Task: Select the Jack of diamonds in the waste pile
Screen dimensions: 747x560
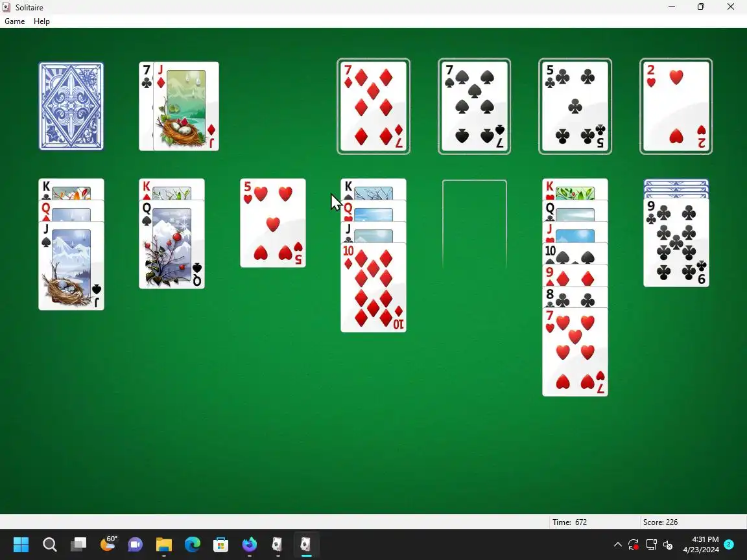Action: click(186, 106)
